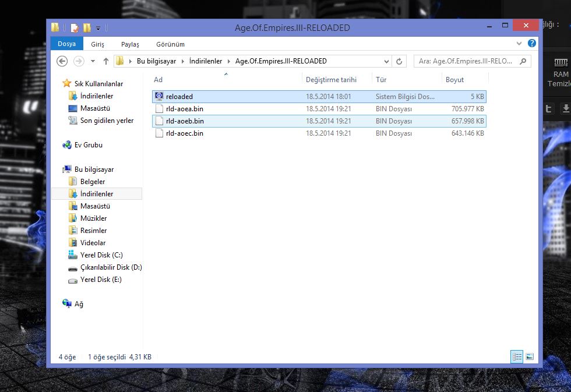This screenshot has width=571, height=392.
Task: Select the rld-aoea.bin file
Action: click(319, 109)
